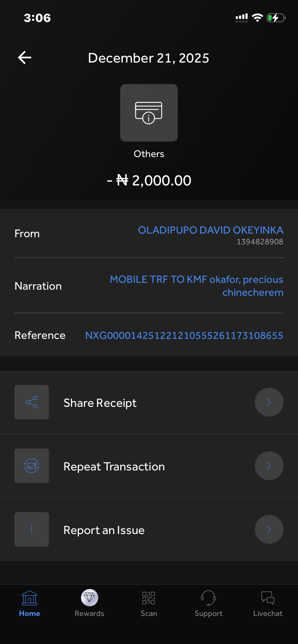Tap the battery indicator in status bar
This screenshot has height=644, width=298.
[x=276, y=18]
